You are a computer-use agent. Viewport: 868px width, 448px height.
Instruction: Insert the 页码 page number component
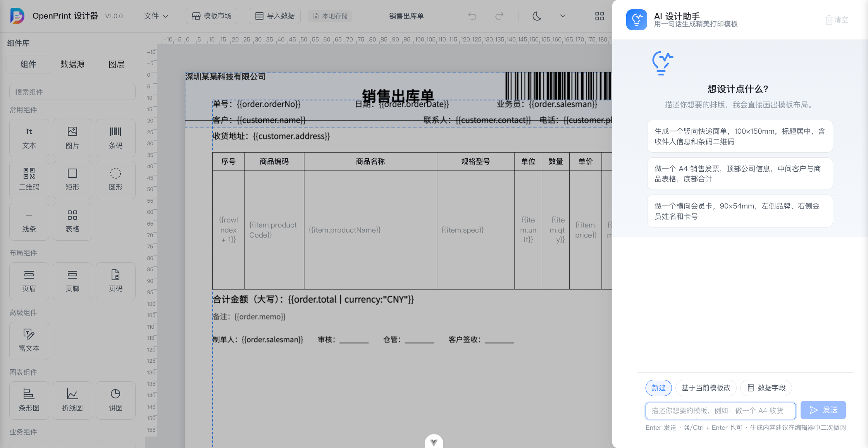115,281
